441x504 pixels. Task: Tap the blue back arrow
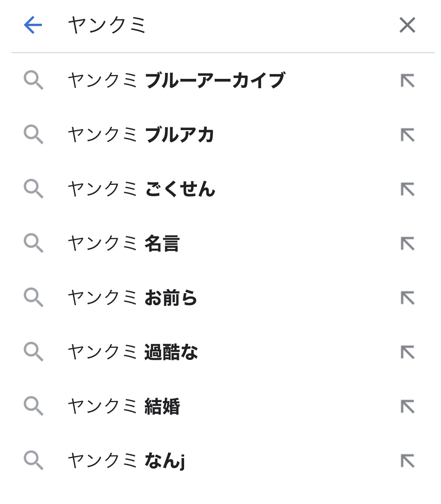tap(33, 25)
